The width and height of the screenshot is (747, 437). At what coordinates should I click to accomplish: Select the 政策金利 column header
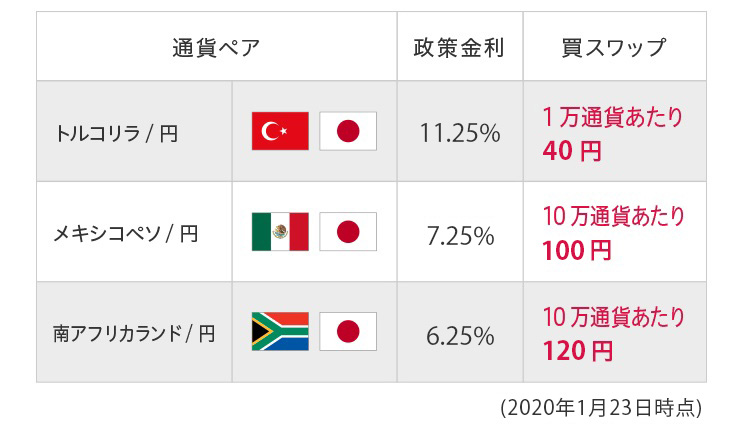[459, 47]
